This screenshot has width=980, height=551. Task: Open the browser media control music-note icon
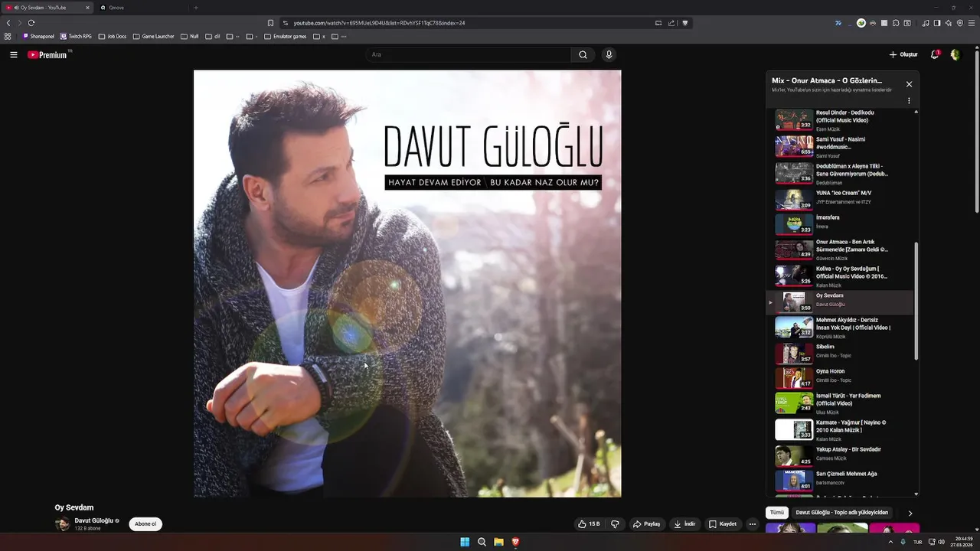point(926,23)
